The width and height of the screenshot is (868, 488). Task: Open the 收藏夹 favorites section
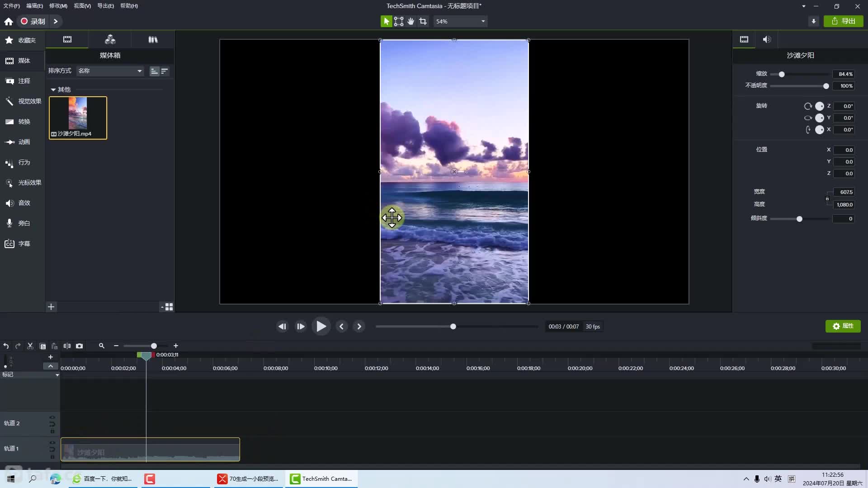click(22, 40)
